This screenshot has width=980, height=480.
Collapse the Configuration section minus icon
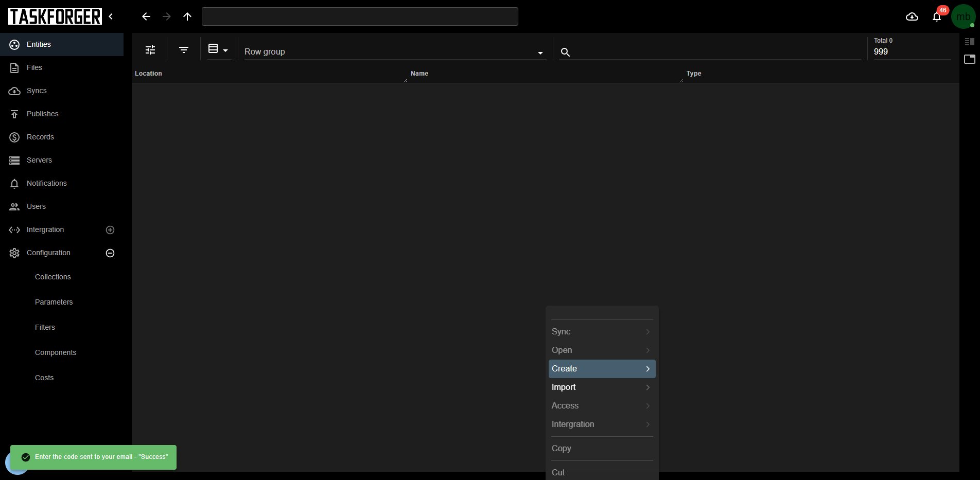point(110,253)
